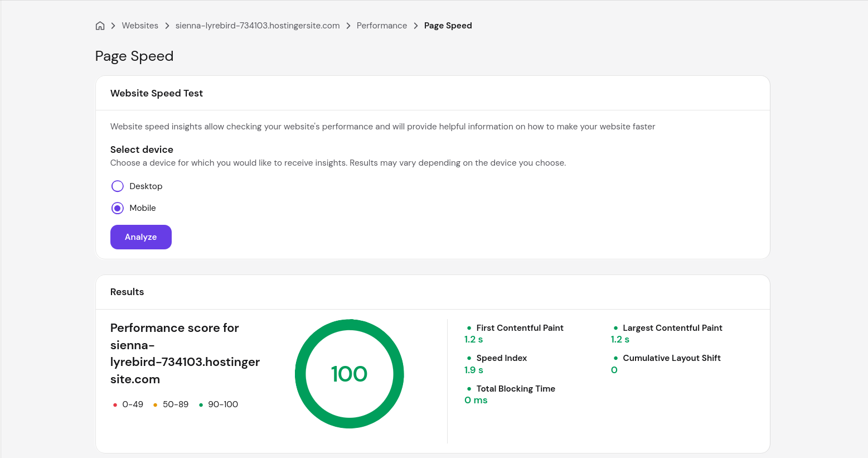Click the Results section heading
This screenshot has width=868, height=458.
(x=127, y=292)
